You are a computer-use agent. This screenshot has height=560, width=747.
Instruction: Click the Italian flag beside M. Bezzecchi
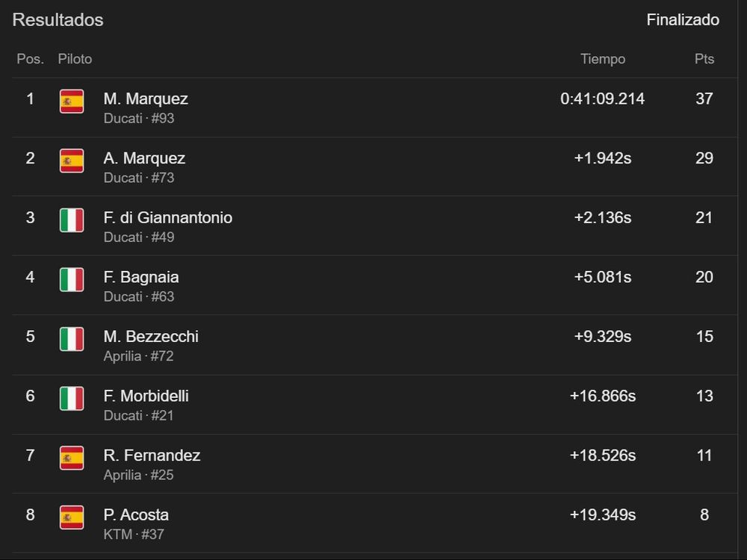pos(72,339)
